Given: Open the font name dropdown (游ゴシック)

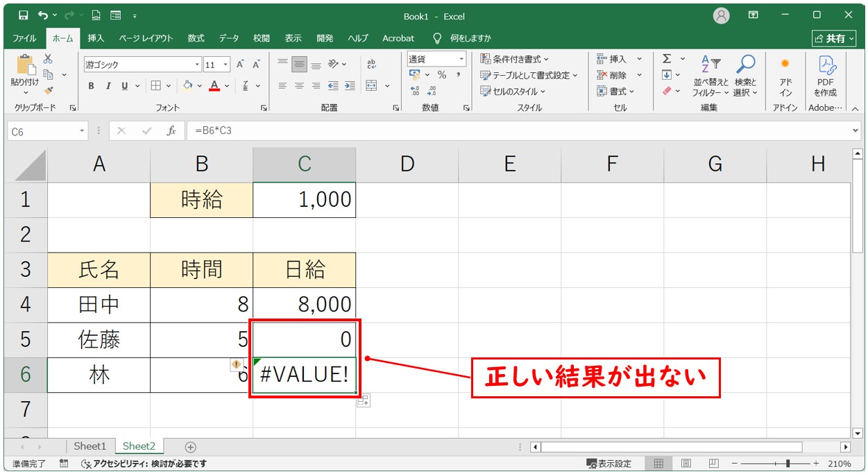Looking at the screenshot, I should coord(197,65).
